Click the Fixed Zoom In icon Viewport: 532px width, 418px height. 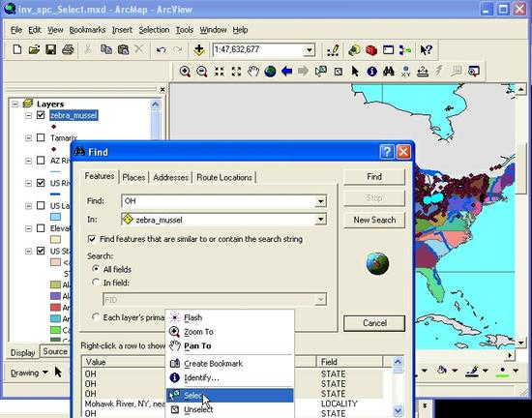[x=220, y=72]
